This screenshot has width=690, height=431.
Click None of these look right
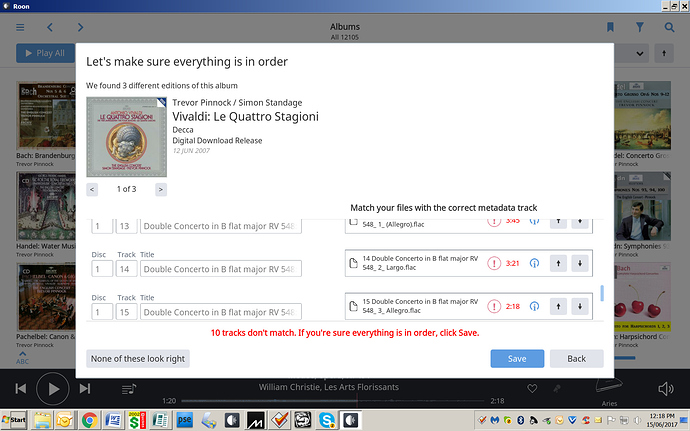[138, 359]
